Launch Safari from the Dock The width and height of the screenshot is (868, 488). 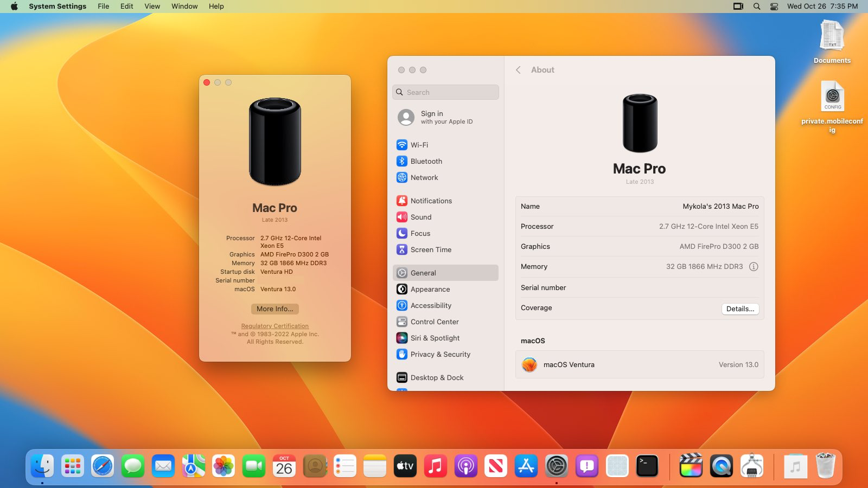click(x=103, y=466)
